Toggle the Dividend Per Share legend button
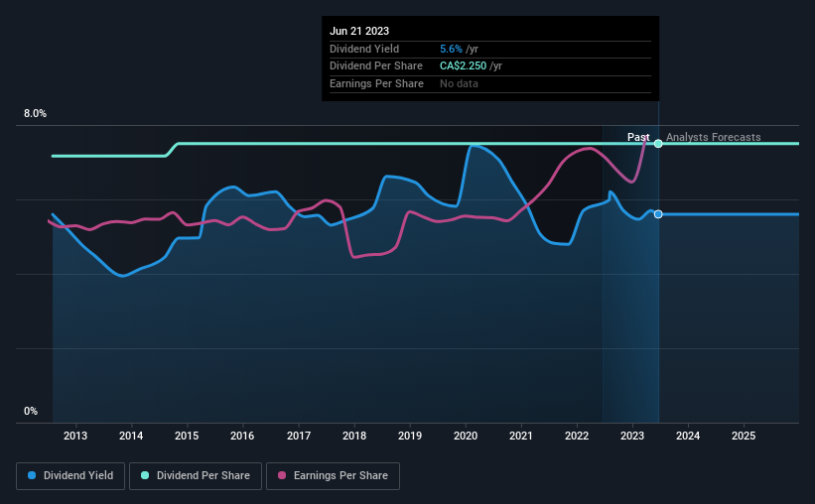The height and width of the screenshot is (504, 815). point(196,476)
